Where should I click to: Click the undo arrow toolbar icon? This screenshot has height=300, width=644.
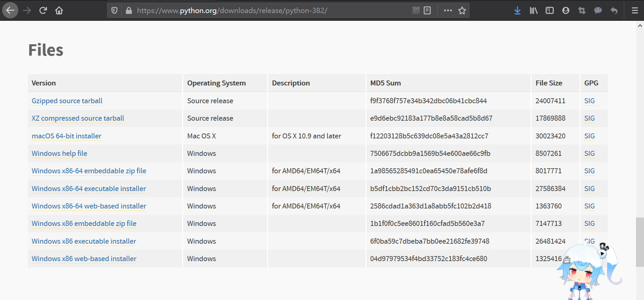pos(614,10)
